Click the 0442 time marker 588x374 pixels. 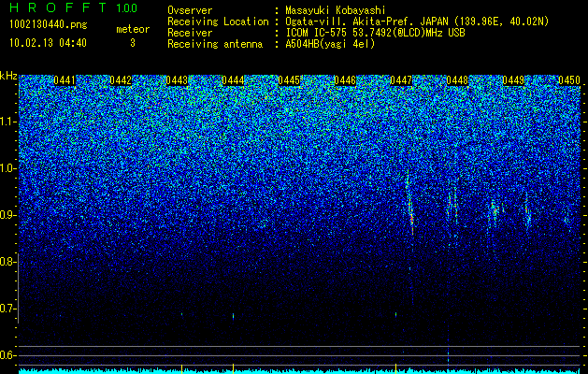tap(121, 80)
